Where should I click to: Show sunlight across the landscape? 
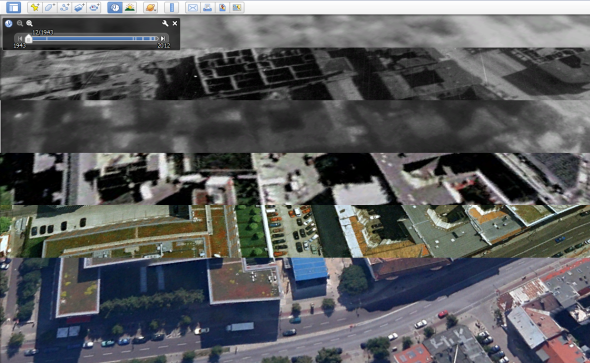pos(129,7)
